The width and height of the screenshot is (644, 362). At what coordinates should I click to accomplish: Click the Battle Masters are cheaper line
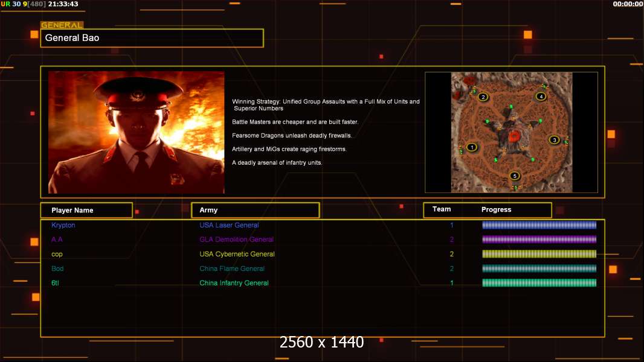click(295, 122)
